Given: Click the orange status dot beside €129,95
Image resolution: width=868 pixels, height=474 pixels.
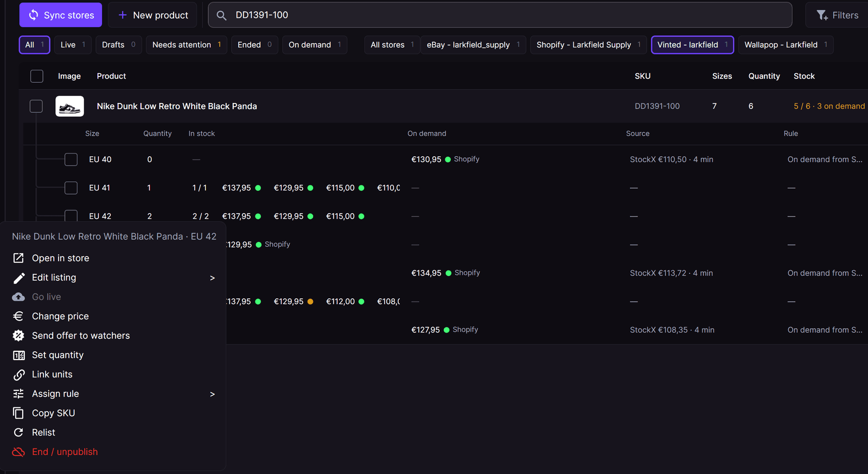Looking at the screenshot, I should point(310,302).
